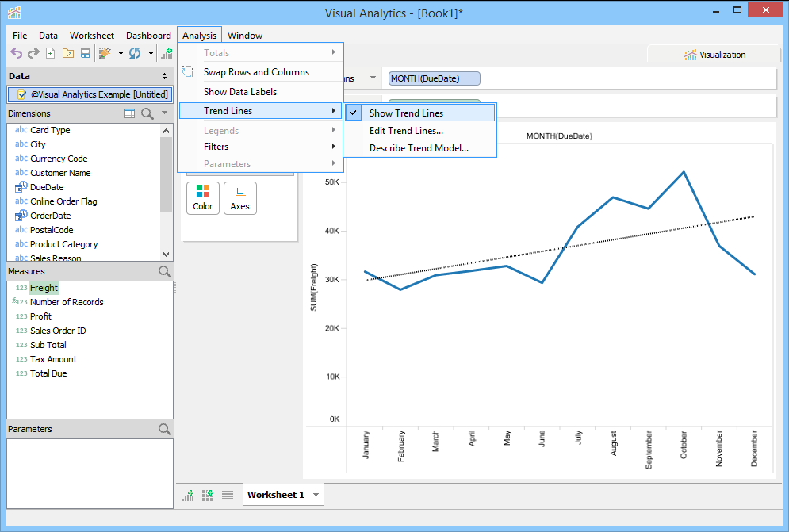Click the Save disk icon

[86, 53]
